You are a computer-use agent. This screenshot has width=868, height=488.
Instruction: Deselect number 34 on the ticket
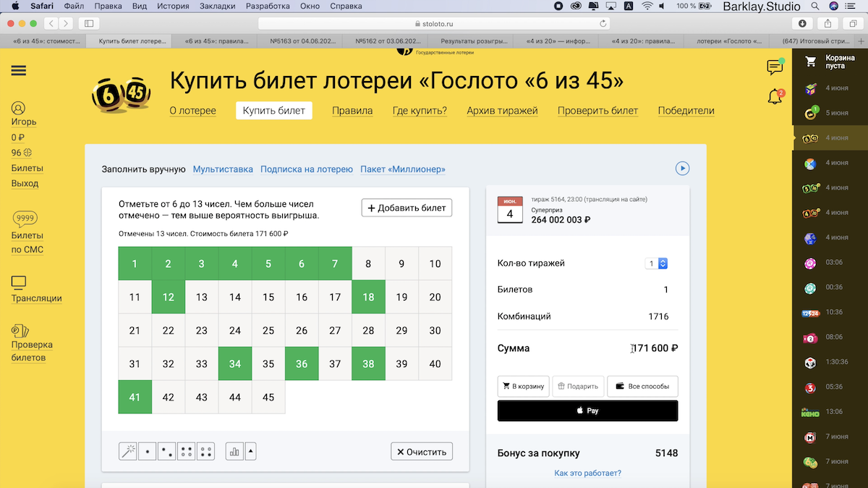[235, 363]
